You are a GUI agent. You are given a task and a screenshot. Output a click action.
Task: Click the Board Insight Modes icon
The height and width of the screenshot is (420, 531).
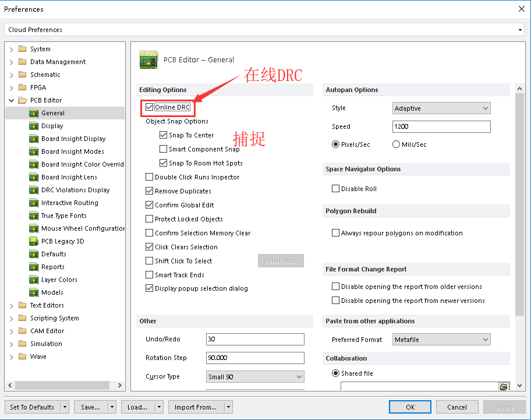(34, 151)
